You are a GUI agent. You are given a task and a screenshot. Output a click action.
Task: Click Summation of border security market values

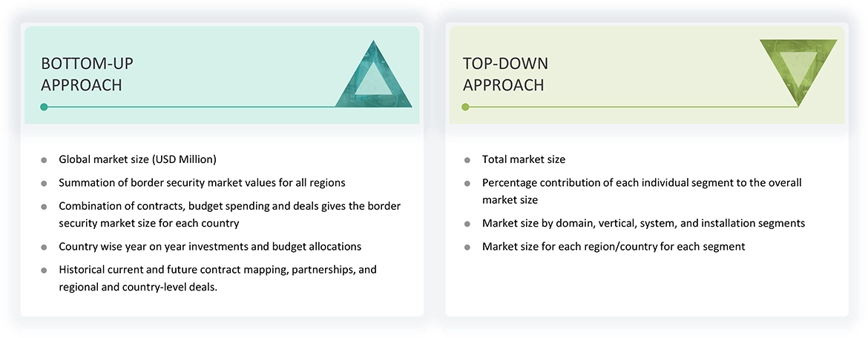tap(202, 182)
